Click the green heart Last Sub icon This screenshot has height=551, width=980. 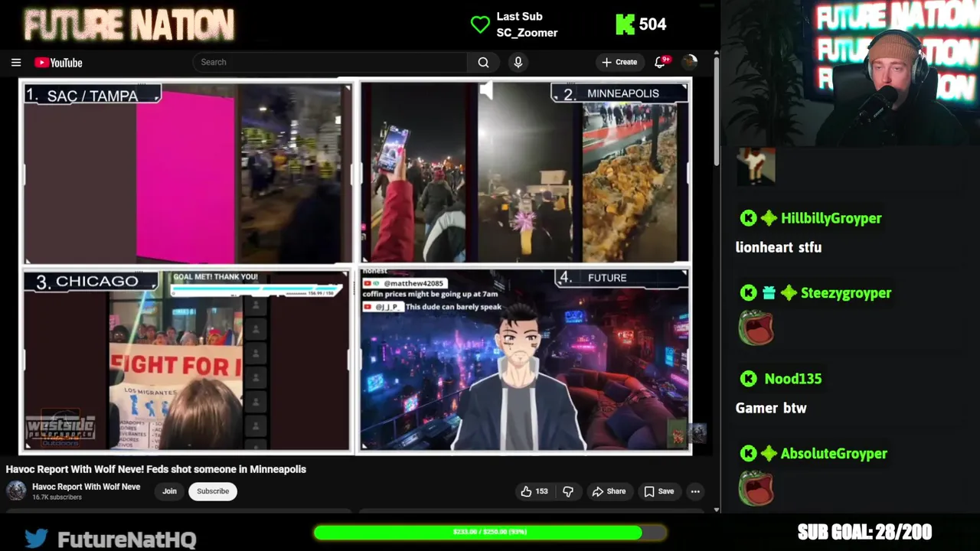click(480, 24)
